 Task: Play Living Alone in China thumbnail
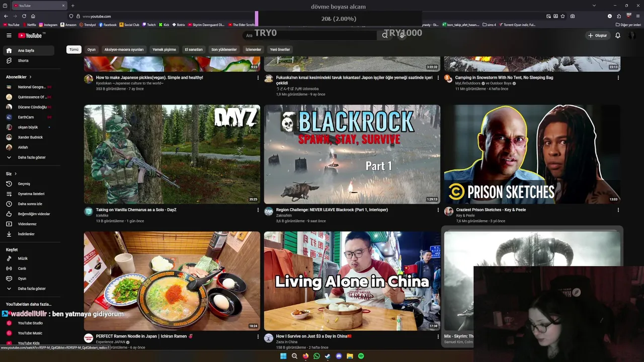(352, 281)
